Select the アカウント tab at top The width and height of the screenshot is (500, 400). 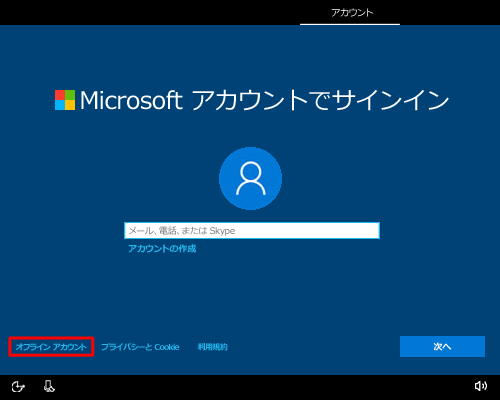tap(352, 13)
